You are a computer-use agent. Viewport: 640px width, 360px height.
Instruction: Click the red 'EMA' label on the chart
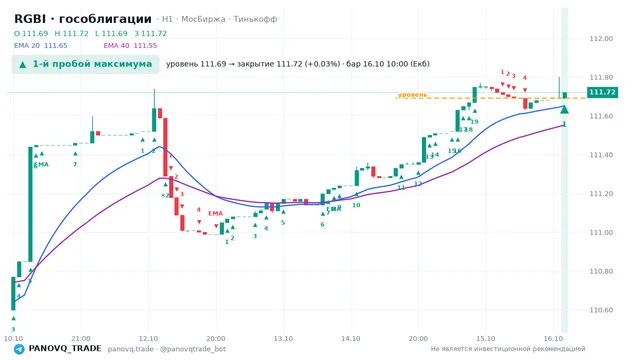tap(216, 213)
